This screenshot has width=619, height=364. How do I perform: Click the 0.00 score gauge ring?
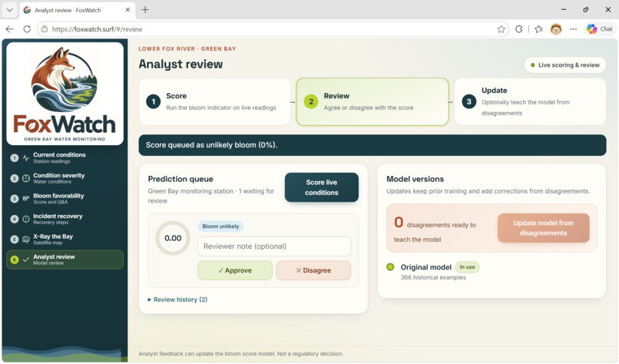point(173,238)
